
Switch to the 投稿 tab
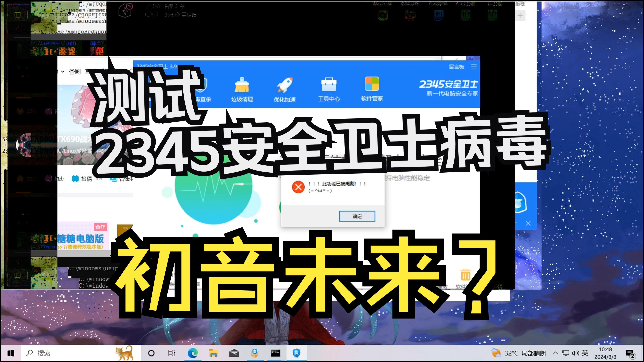82,179
